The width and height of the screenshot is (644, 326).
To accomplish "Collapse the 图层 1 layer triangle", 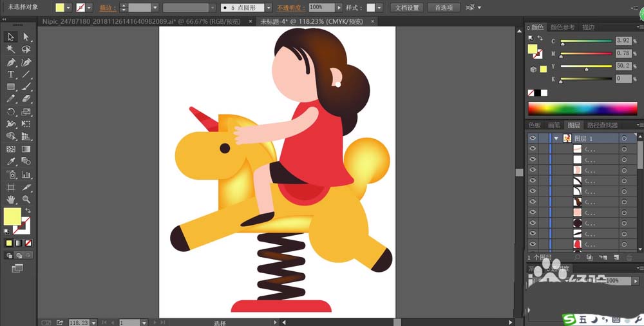I will 556,139.
